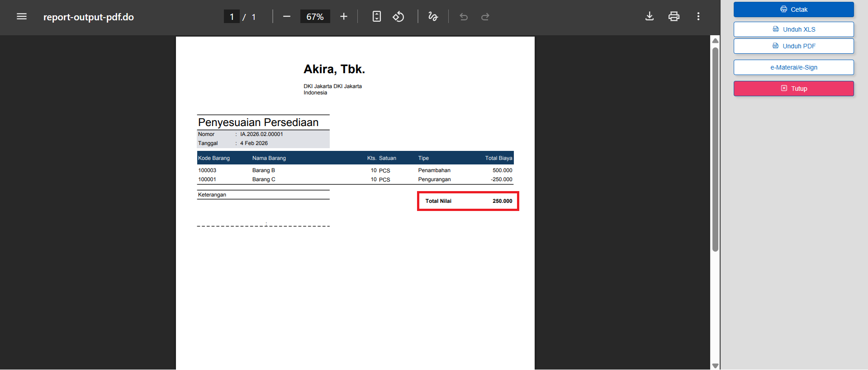The width and height of the screenshot is (868, 370).
Task: Click the scrollbar up arrow
Action: point(715,41)
